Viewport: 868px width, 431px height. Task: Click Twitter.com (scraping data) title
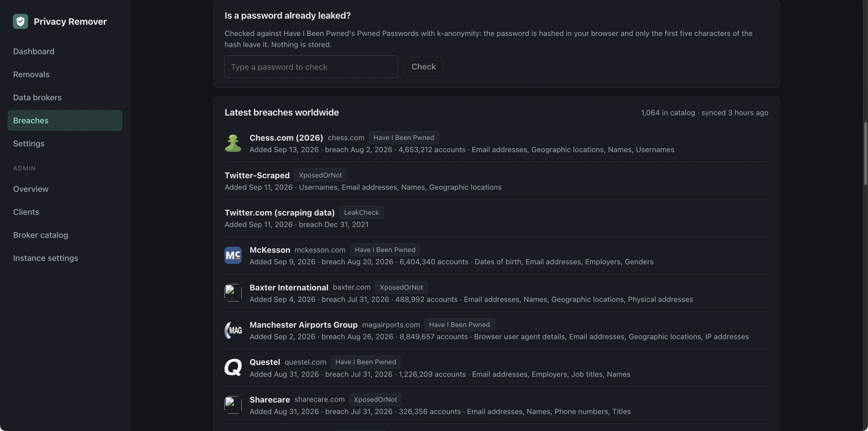pos(280,213)
